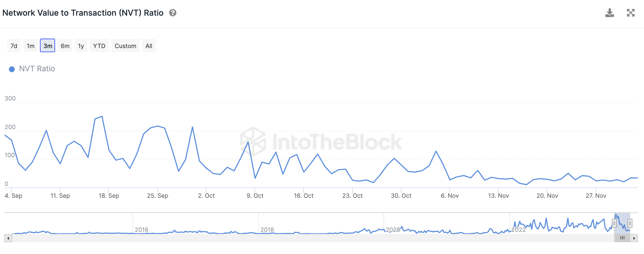The width and height of the screenshot is (644, 254).
Task: Click the help question mark icon
Action: (173, 13)
